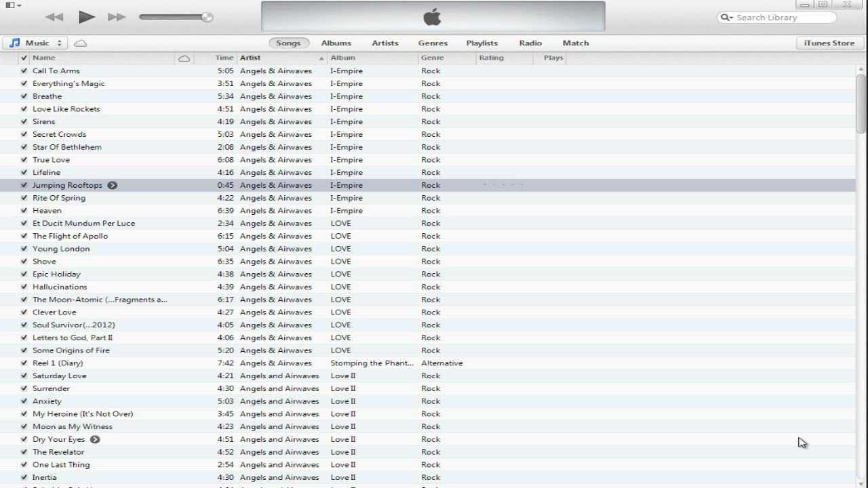The width and height of the screenshot is (868, 488).
Task: Select the song Lifeline
Action: tap(47, 172)
